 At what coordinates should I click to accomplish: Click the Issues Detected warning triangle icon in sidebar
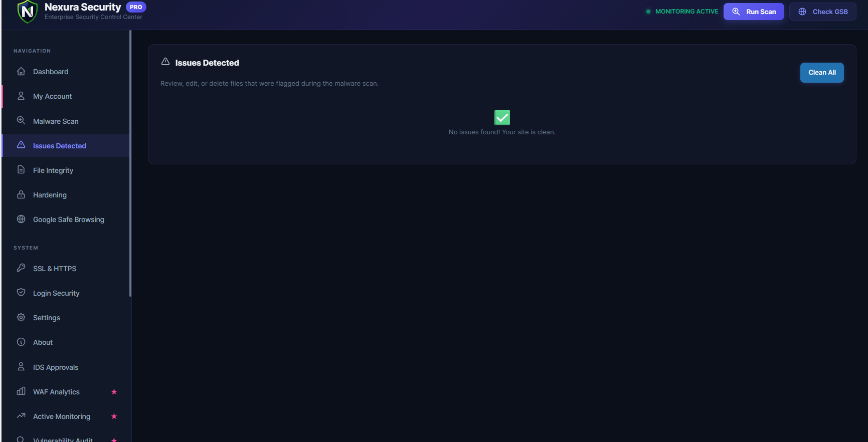click(x=21, y=145)
